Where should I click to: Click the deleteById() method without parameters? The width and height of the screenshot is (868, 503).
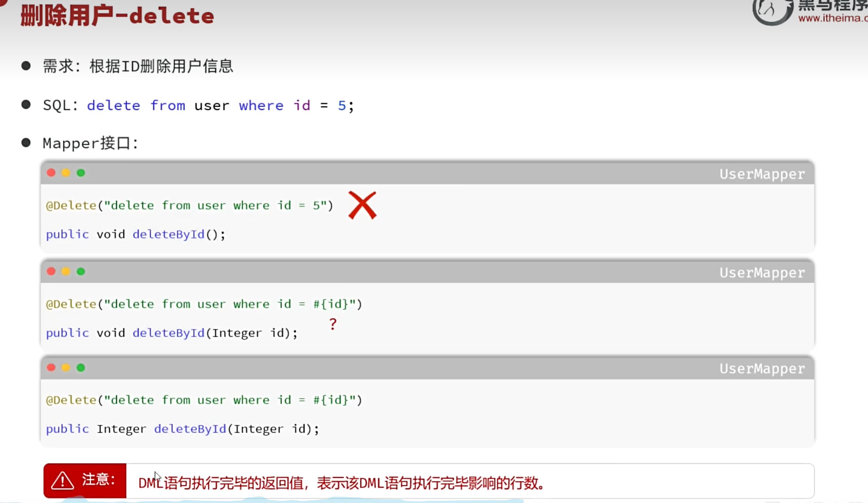179,234
